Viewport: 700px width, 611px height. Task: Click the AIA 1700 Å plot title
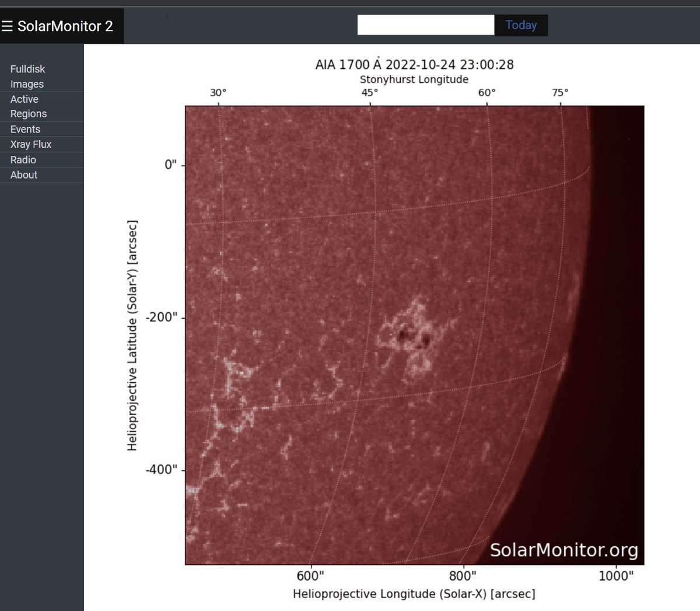point(414,64)
